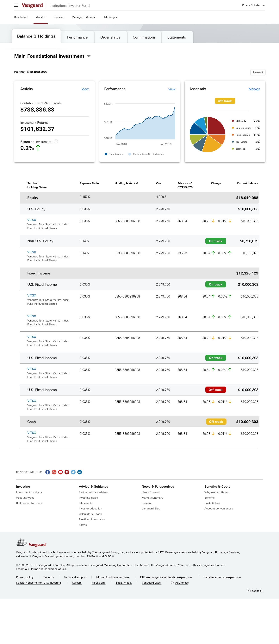The height and width of the screenshot is (644, 279).
Task: Expand the Main Foundational Investment account dropdown
Action: pyautogui.click(x=89, y=56)
